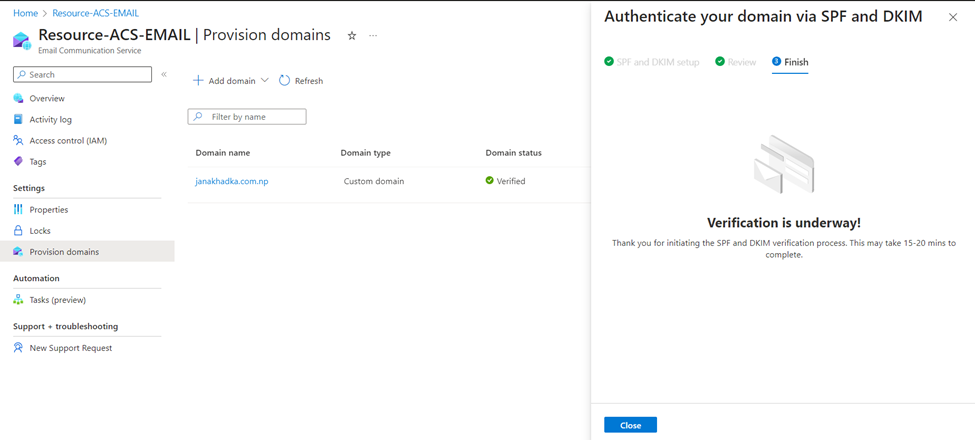Click the Refresh button label
This screenshot has height=440, width=975.
(x=309, y=81)
